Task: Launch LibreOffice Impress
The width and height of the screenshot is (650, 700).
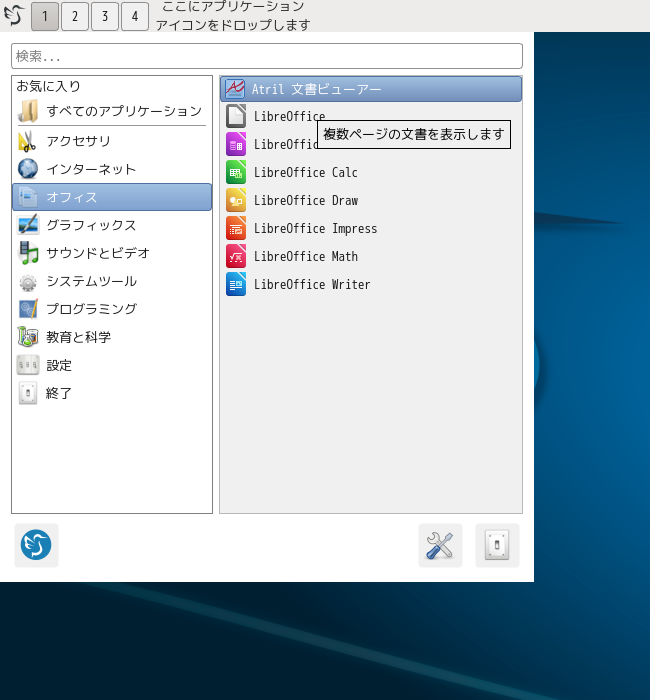Action: click(x=371, y=229)
